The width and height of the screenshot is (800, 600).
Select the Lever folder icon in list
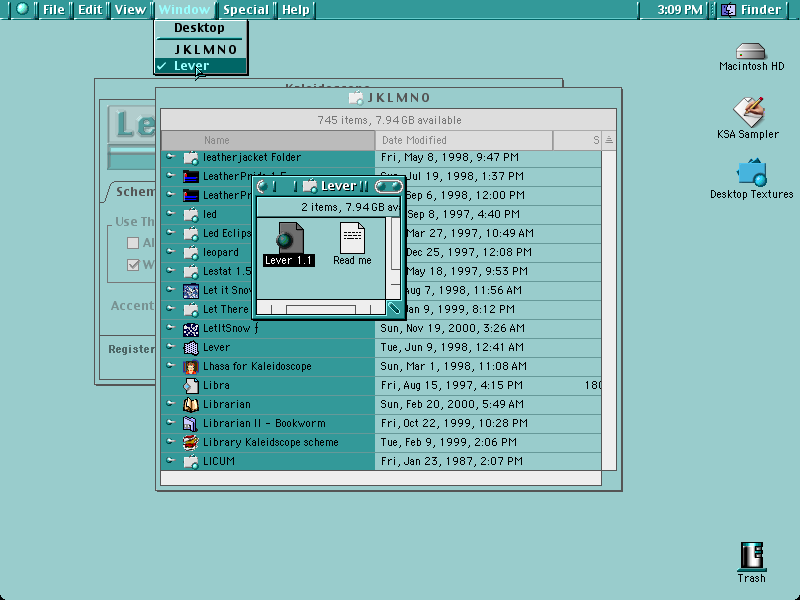(191, 348)
